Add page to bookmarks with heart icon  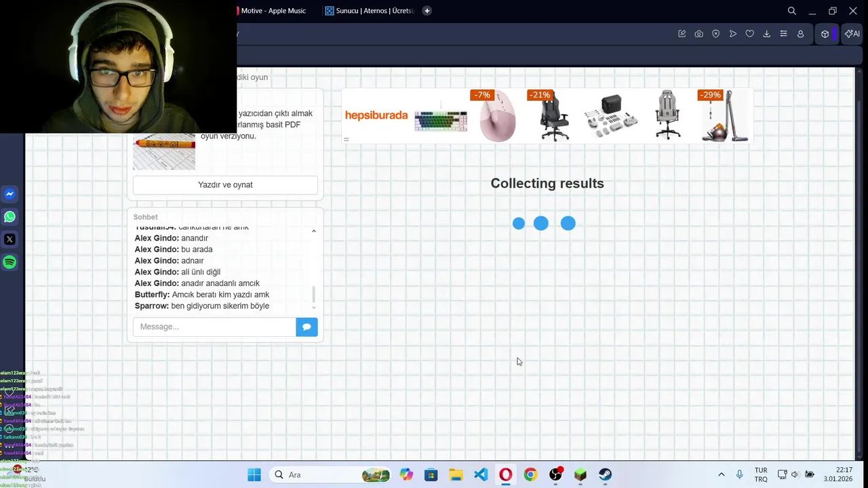coord(749,34)
